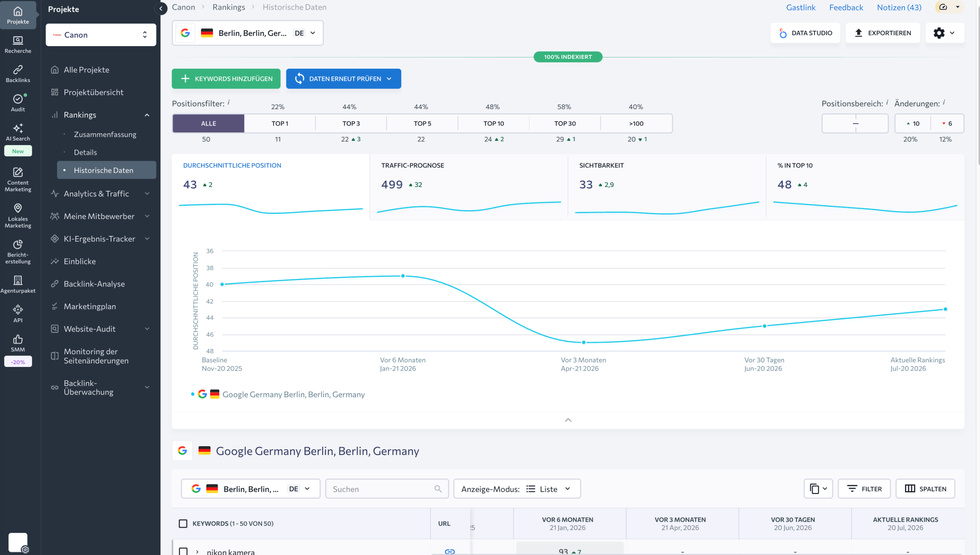Screen dimensions: 980x555
Task: Expand Analytics & Traffic menu section
Action: pos(100,193)
